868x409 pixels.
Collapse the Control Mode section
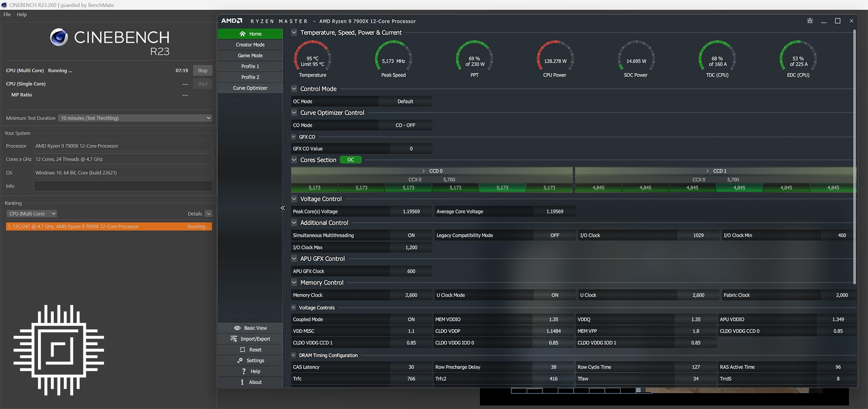click(294, 89)
